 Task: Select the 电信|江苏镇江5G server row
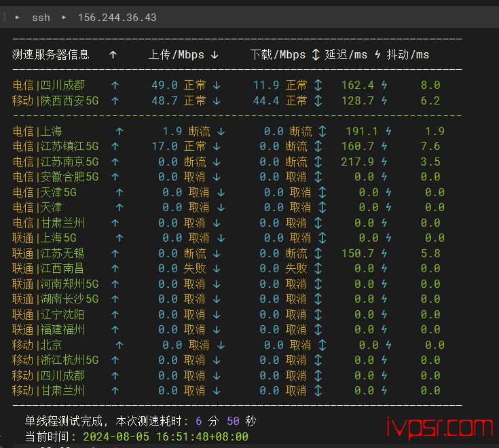[226, 147]
